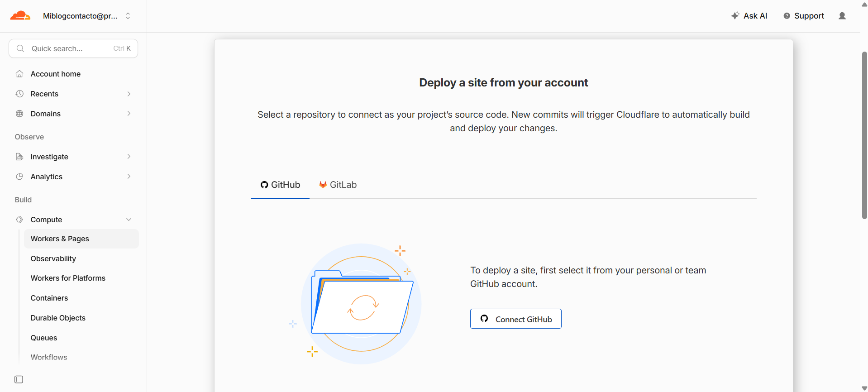Click the Account home house icon
868x392 pixels.
click(19, 74)
